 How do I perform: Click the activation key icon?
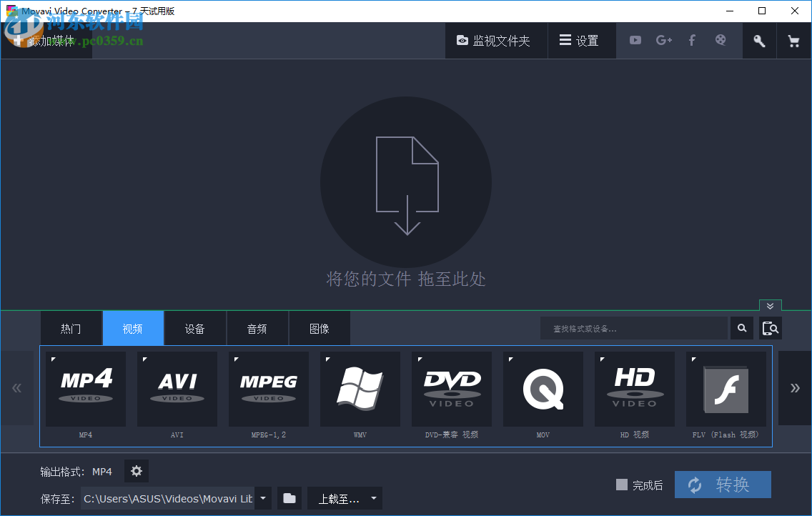coord(759,40)
